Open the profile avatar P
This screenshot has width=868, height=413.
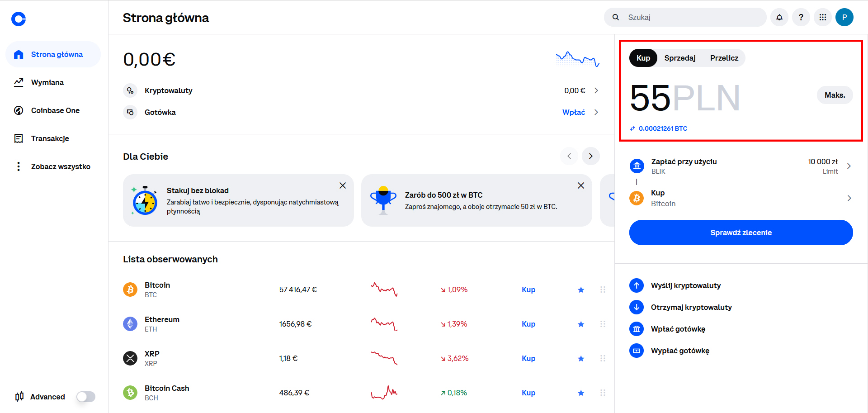[x=844, y=17]
